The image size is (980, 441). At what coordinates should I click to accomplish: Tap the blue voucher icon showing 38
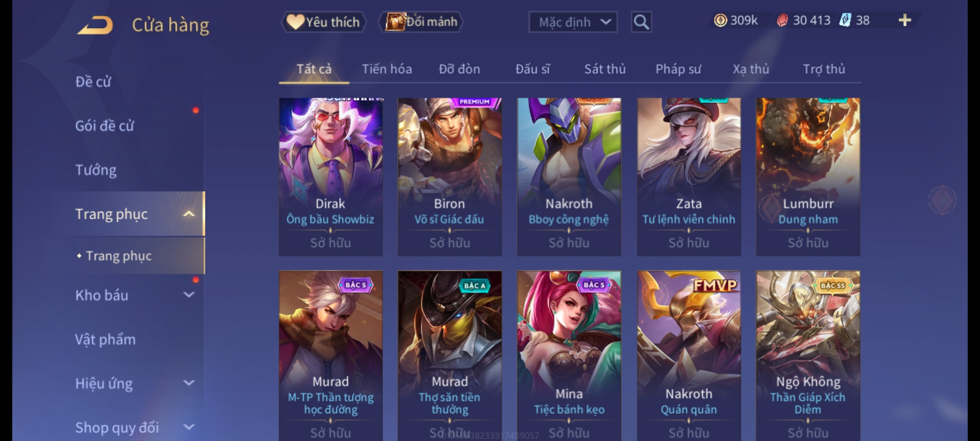click(845, 20)
